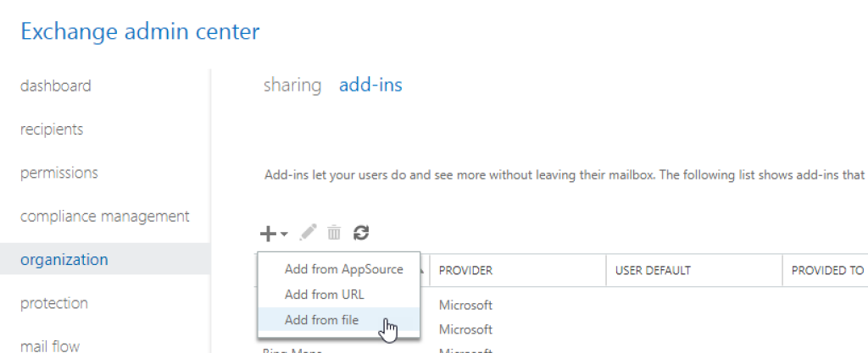This screenshot has height=353, width=868.
Task: Refresh the add-ins list
Action: pos(361,233)
